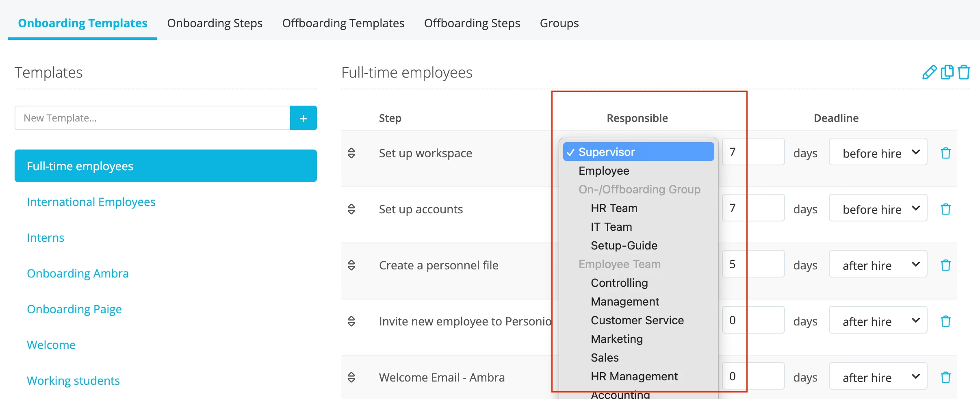Image resolution: width=980 pixels, height=399 pixels.
Task: Add new template with plus button
Action: coord(303,118)
